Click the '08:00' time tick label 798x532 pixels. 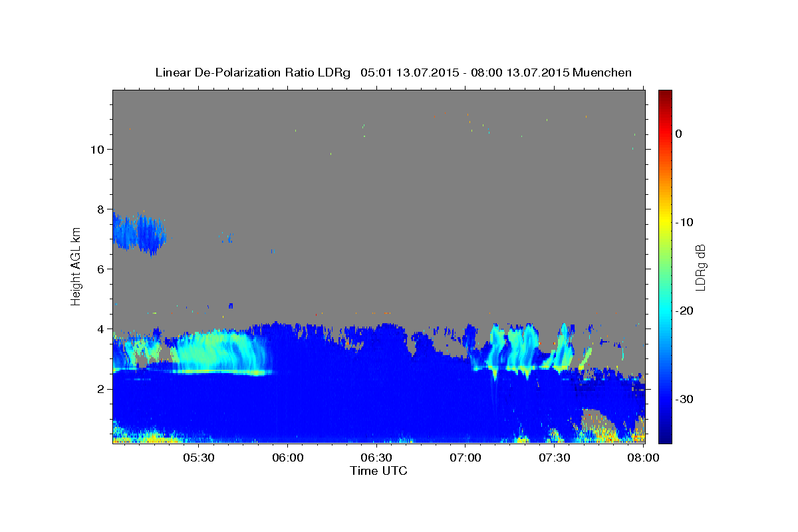(x=643, y=458)
